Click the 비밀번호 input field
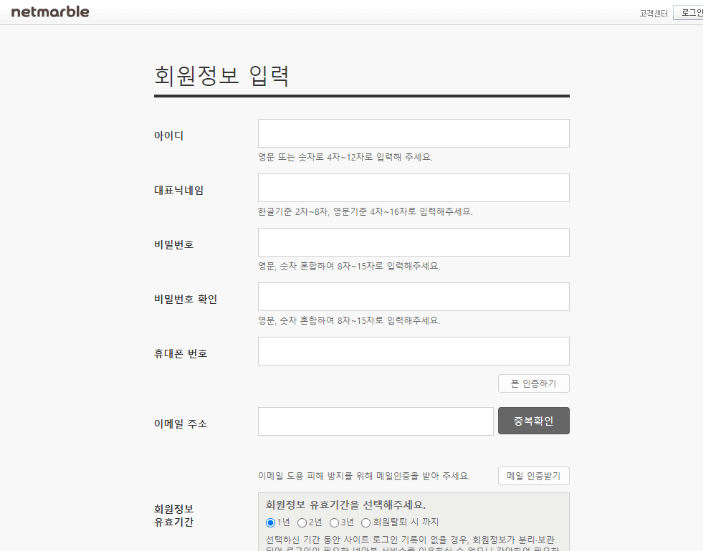This screenshot has width=703, height=551. click(413, 242)
